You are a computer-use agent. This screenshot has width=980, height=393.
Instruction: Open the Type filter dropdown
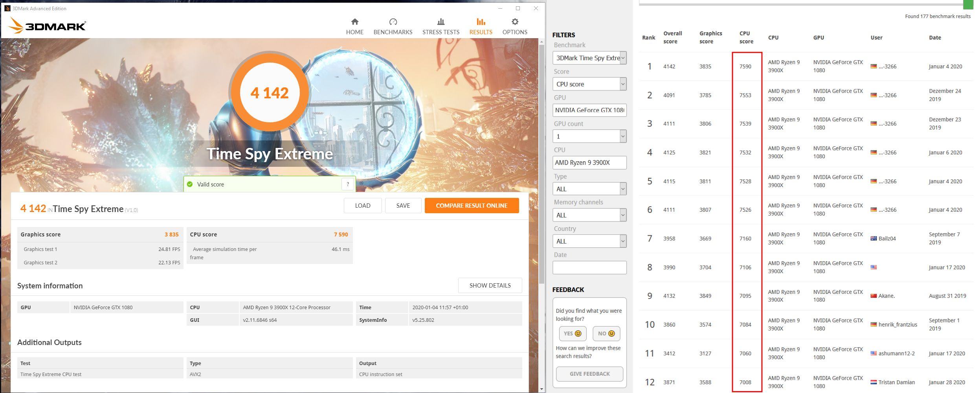pos(589,189)
